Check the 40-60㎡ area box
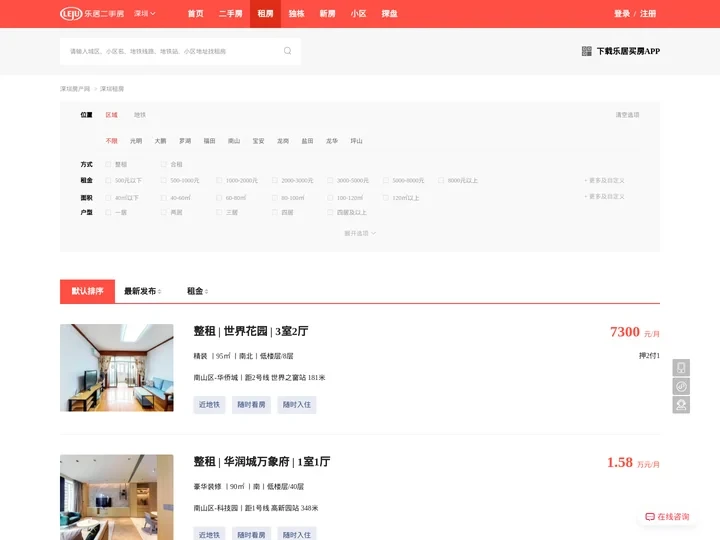720x540 pixels. click(163, 198)
